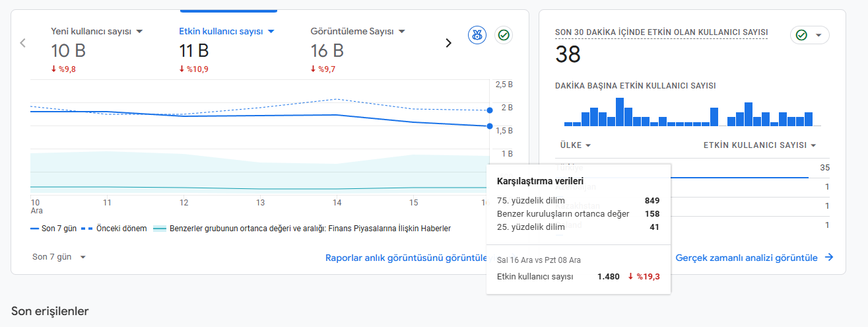Click the country row value 35
Image resolution: width=868 pixels, height=327 pixels.
pyautogui.click(x=824, y=168)
